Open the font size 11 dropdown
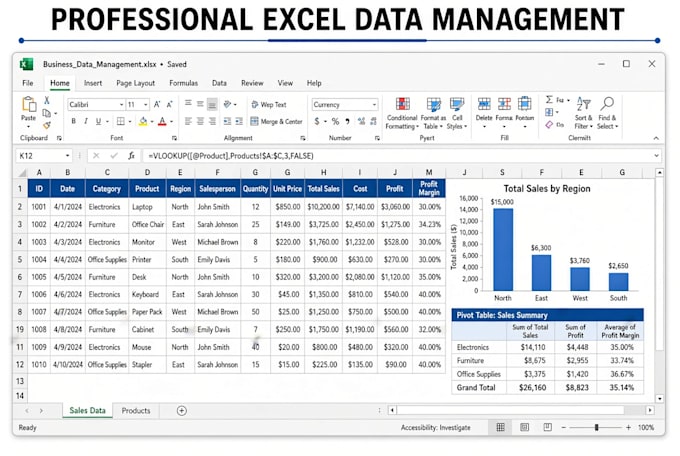The height and width of the screenshot is (456, 680). click(x=145, y=105)
